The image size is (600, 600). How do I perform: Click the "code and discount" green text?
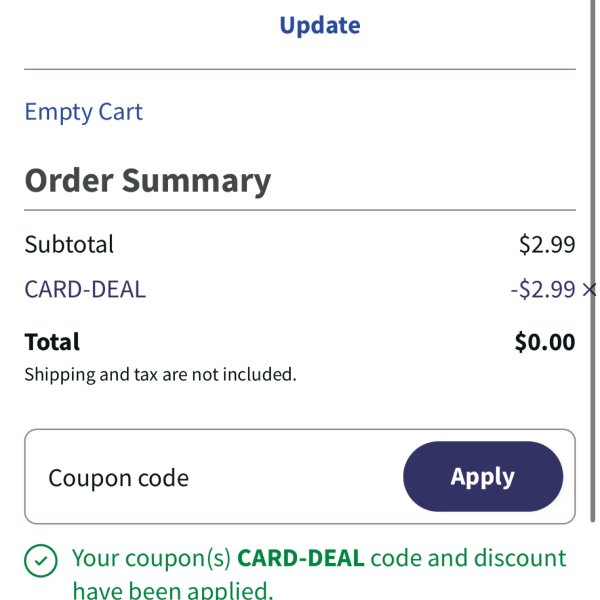(x=468, y=558)
